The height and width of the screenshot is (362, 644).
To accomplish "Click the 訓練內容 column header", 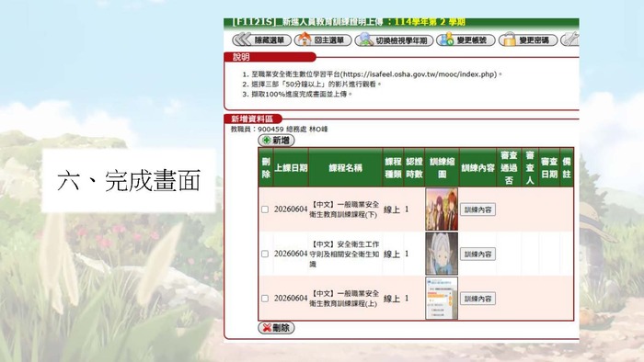I will [x=477, y=167].
